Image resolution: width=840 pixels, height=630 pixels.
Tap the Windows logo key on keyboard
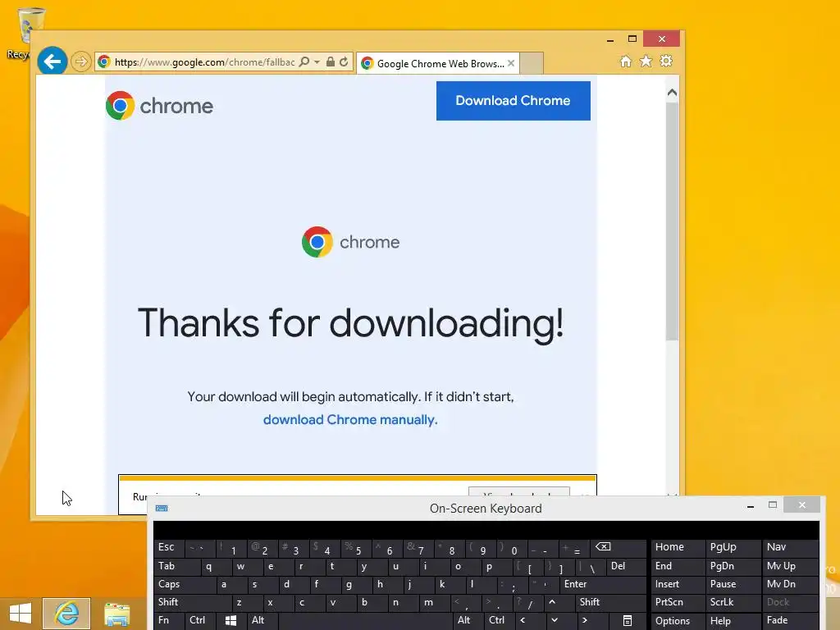[x=231, y=620]
